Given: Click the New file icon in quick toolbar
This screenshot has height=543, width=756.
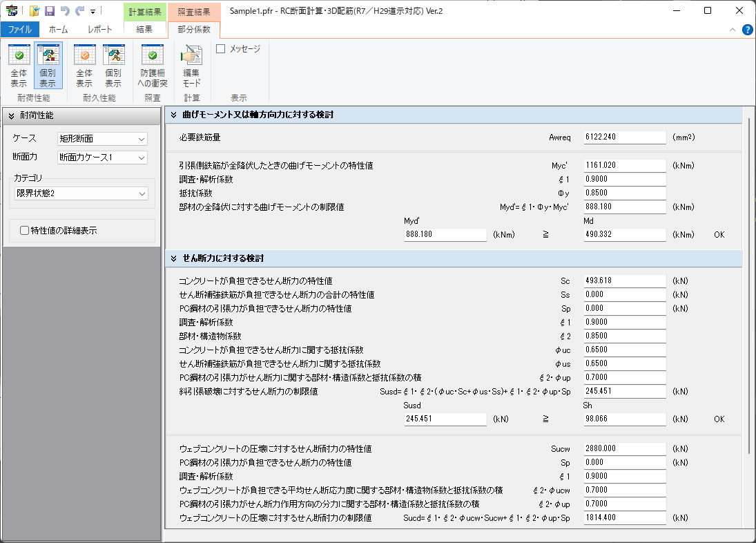Looking at the screenshot, I should (35, 10).
